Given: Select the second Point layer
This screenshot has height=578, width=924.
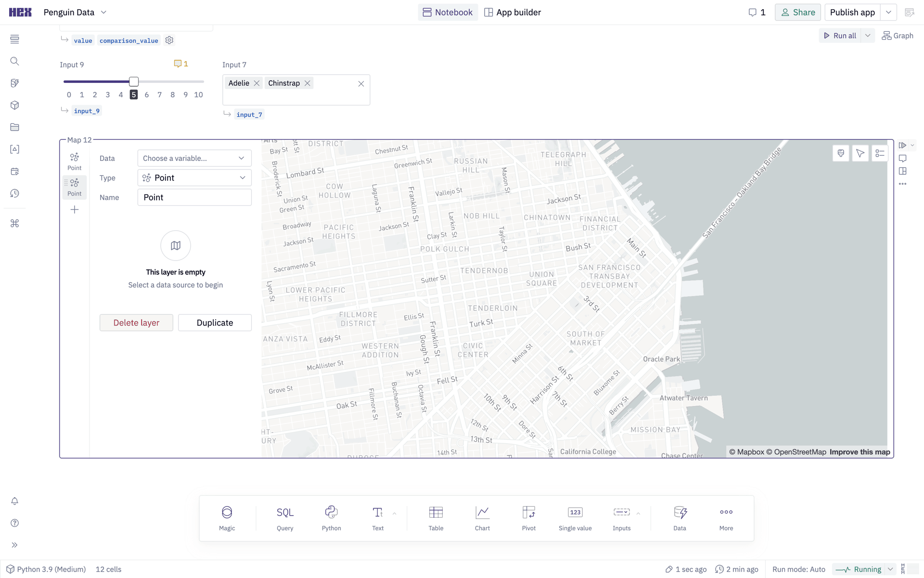Looking at the screenshot, I should pyautogui.click(x=75, y=187).
